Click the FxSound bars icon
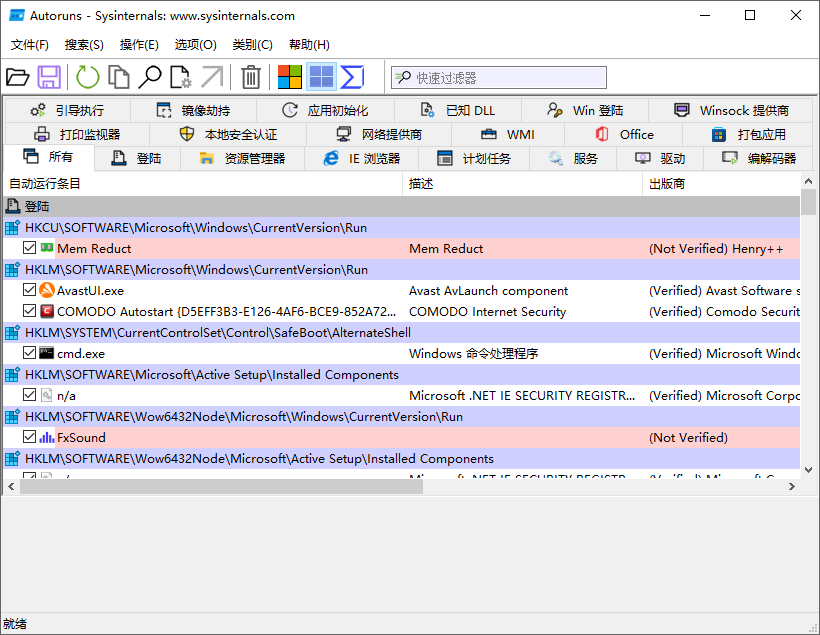The width and height of the screenshot is (820, 635). click(47, 437)
